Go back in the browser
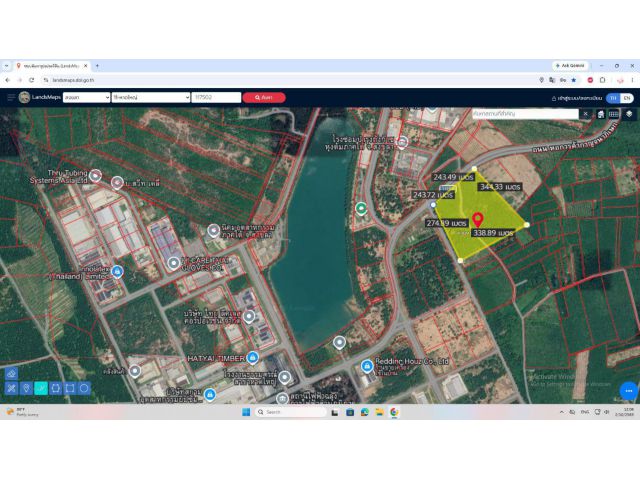The width and height of the screenshot is (640, 480). coord(8,80)
